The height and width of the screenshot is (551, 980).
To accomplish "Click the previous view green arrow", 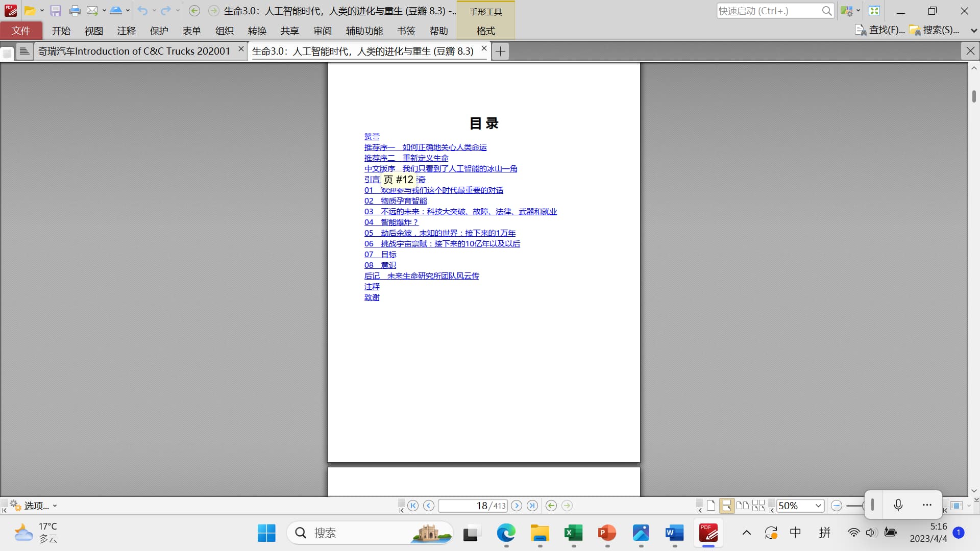I will [551, 506].
